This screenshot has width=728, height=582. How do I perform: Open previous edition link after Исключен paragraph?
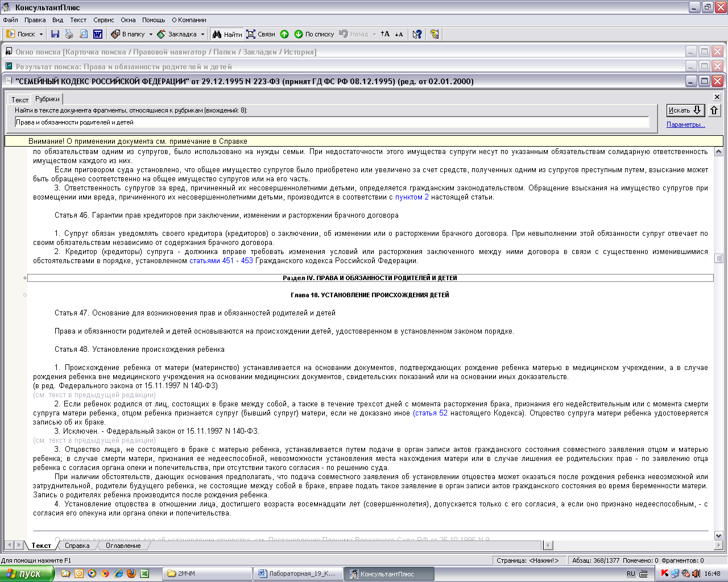click(x=94, y=440)
